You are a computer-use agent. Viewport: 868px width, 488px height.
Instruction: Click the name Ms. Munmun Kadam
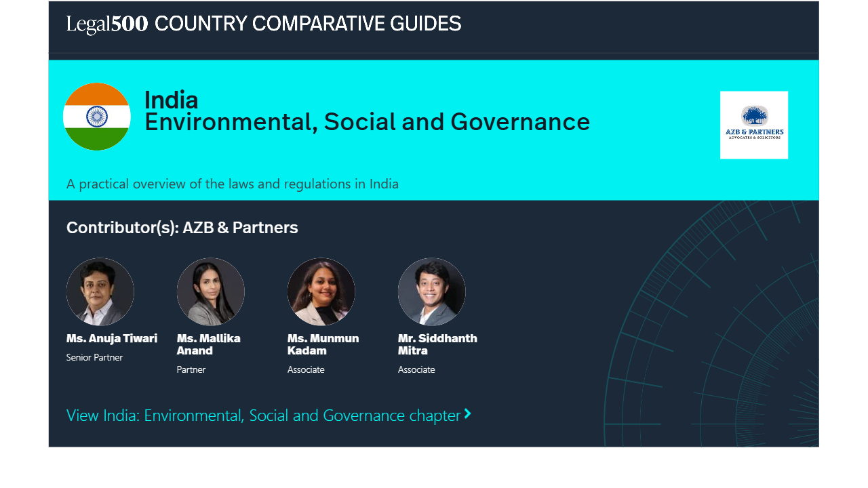[323, 344]
